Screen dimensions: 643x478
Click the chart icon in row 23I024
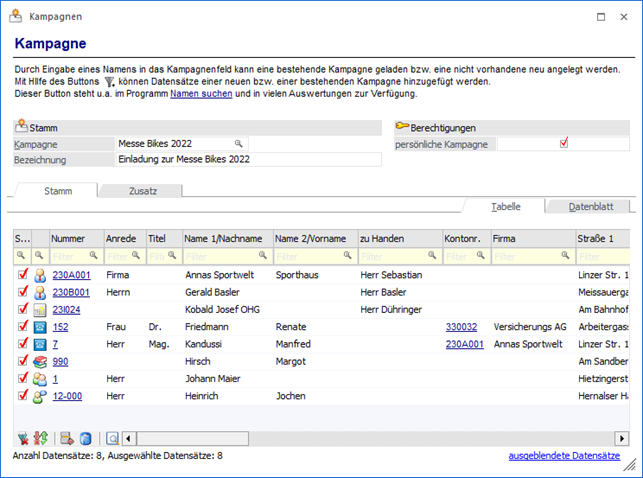(x=41, y=309)
